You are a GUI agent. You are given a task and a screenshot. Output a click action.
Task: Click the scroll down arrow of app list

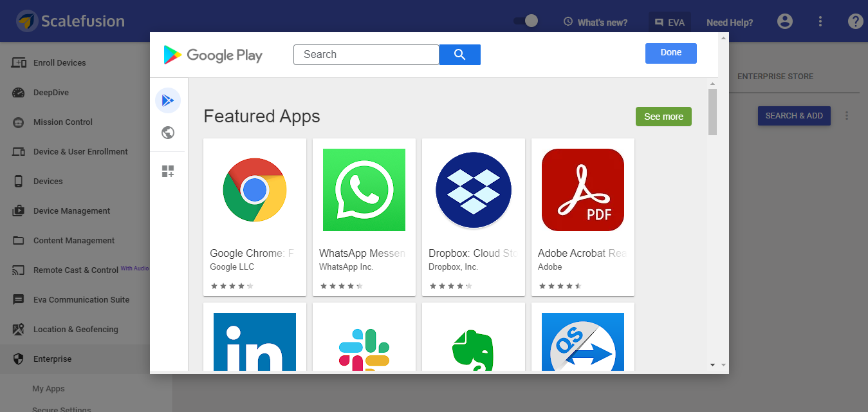(712, 365)
